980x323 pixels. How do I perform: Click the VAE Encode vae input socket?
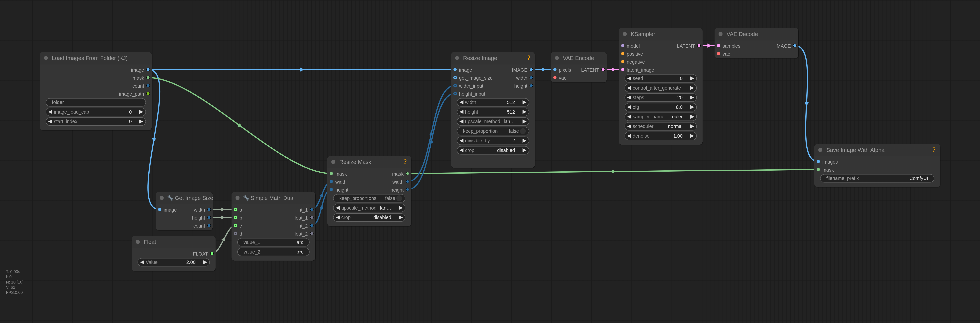[555, 78]
